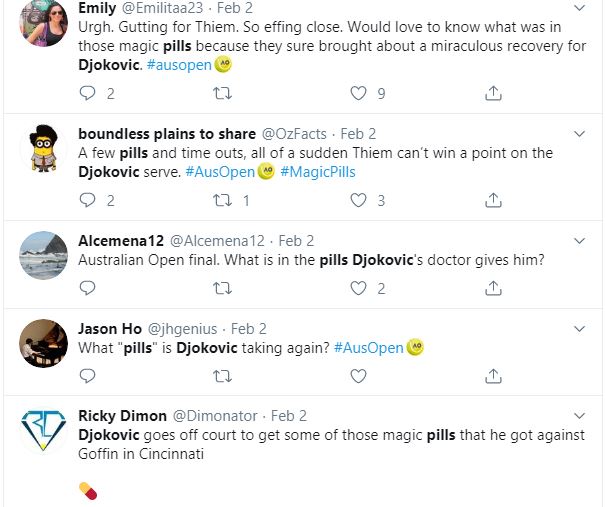Viewport: 605px width, 507px height.
Task: Click the Feb 2 timestamp on Alcemena12's tweet
Action: (x=296, y=241)
